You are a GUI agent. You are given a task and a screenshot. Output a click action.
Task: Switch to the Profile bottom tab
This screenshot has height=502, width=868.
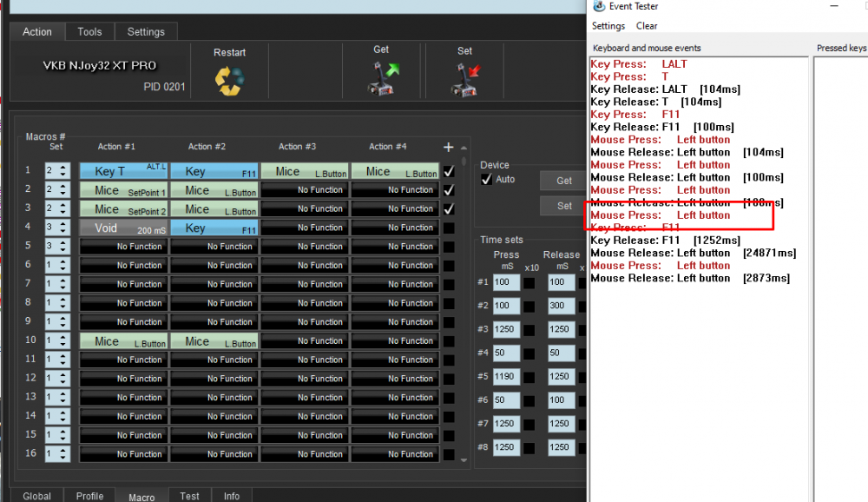(x=89, y=496)
